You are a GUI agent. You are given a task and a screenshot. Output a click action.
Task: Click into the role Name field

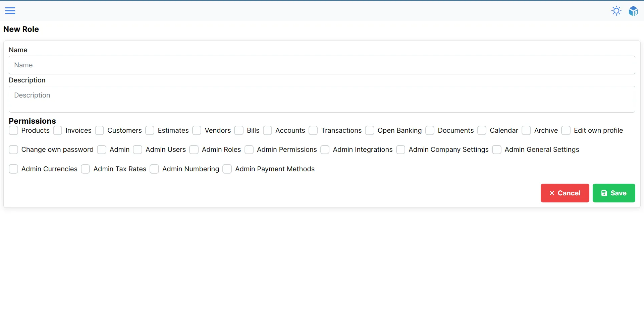(x=322, y=65)
